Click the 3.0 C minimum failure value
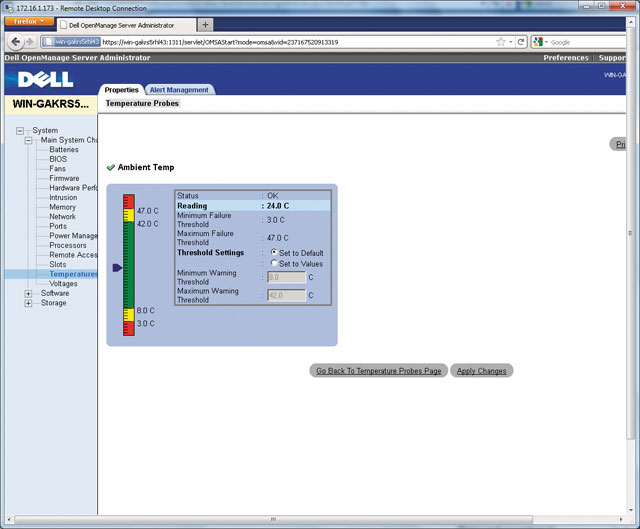 276,220
